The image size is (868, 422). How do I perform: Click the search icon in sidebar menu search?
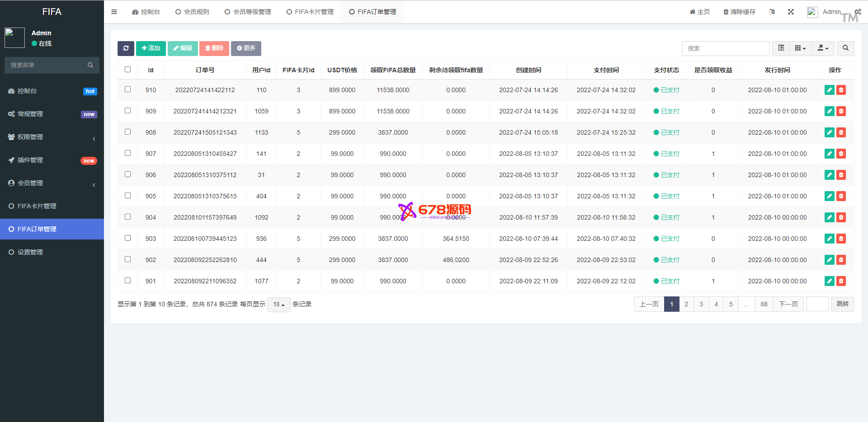point(90,65)
